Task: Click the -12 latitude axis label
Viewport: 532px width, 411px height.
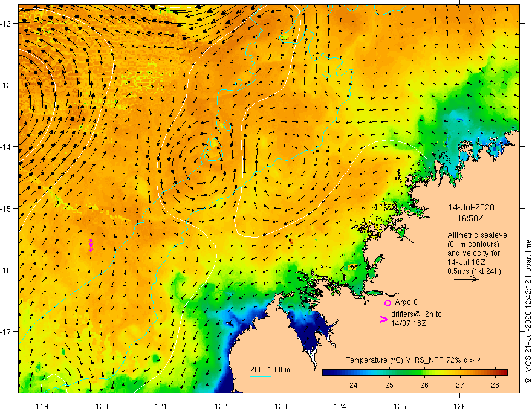Action: click(5, 24)
